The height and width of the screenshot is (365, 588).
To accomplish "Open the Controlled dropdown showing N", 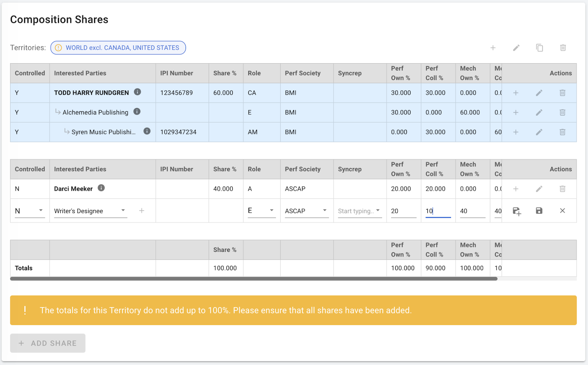I will pyautogui.click(x=29, y=211).
